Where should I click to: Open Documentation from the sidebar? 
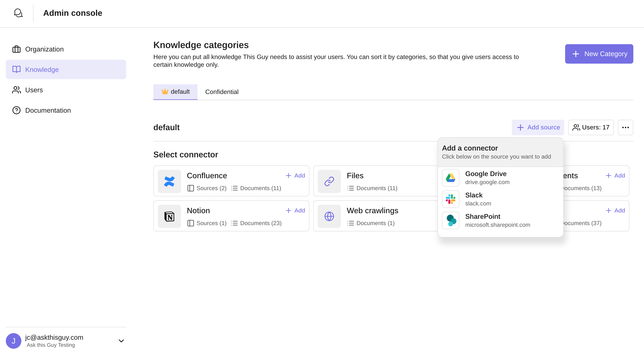point(48,110)
